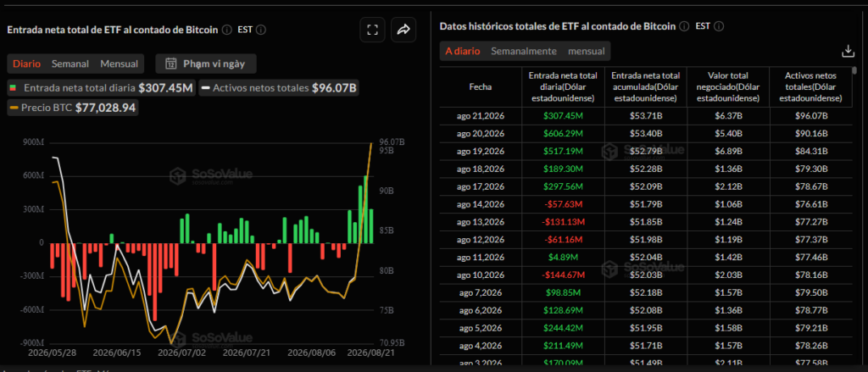Select A diario table tab
The image size is (868, 372).
pos(462,51)
